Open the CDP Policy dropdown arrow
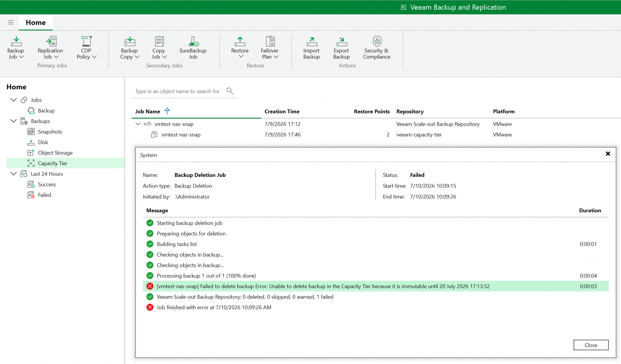Image resolution: width=621 pixels, height=364 pixels. [x=94, y=57]
